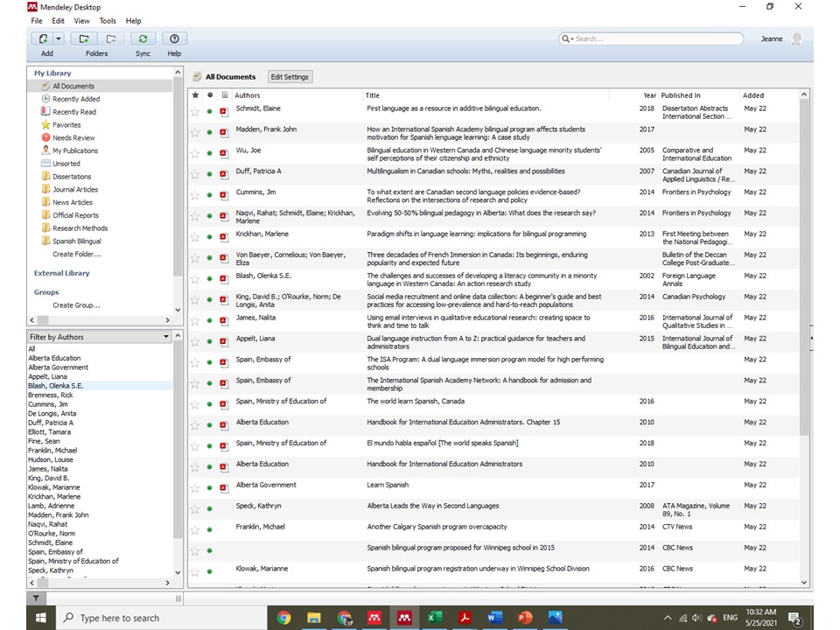The image size is (840, 630).
Task: Show hidden system tray icons chevron
Action: coord(668,619)
